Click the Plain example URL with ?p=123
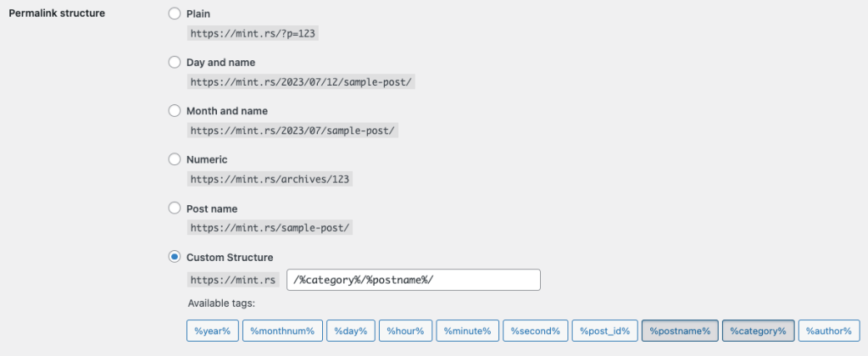The image size is (868, 356). click(254, 34)
